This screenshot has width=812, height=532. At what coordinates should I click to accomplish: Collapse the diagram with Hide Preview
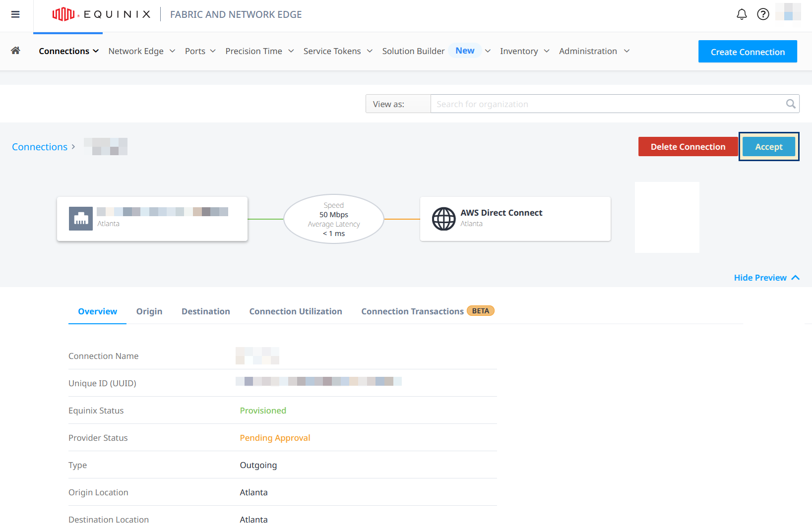pos(766,278)
